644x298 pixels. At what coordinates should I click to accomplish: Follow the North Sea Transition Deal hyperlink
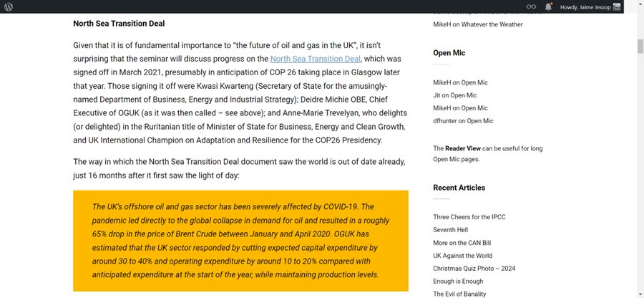click(x=315, y=59)
